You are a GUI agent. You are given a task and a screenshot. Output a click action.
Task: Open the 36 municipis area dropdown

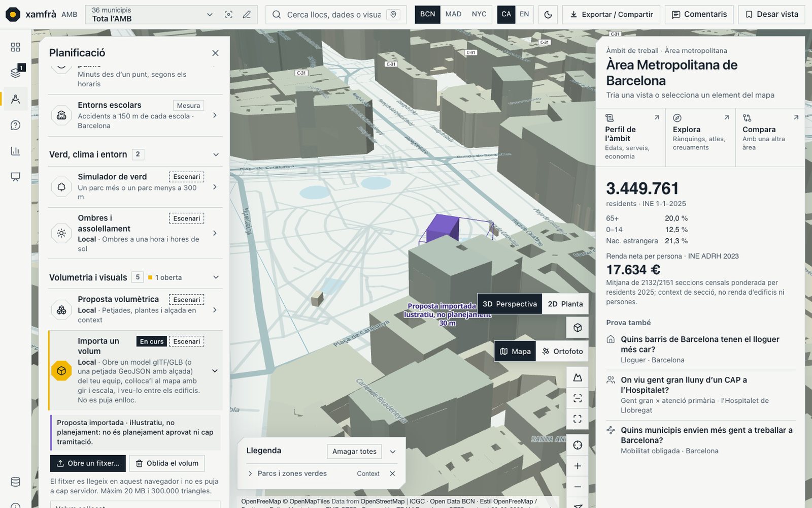click(x=152, y=15)
